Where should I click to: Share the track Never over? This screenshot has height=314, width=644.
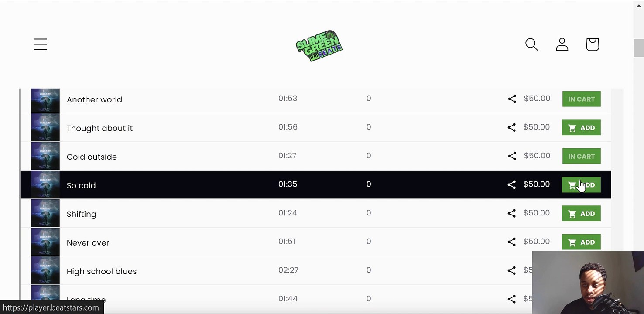pyautogui.click(x=512, y=242)
